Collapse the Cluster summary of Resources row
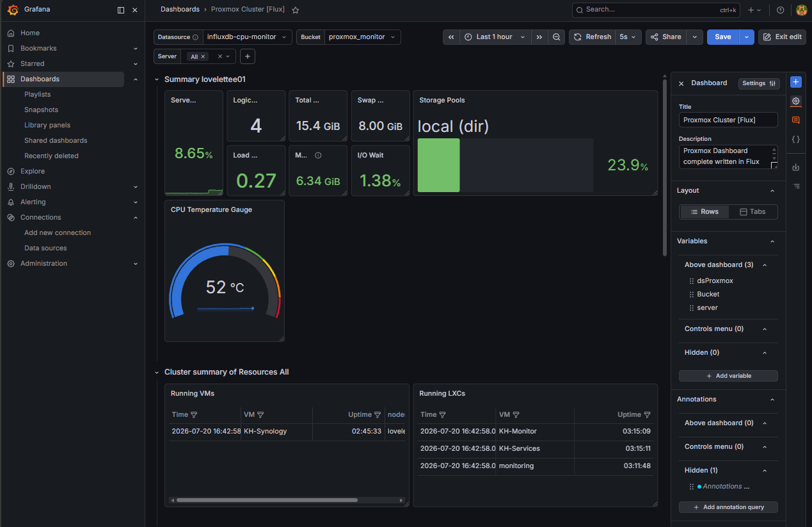 pos(157,372)
